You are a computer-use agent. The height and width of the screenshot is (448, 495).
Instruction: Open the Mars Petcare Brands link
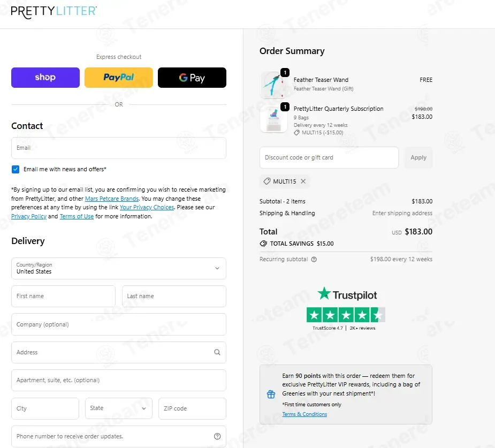[x=112, y=199]
